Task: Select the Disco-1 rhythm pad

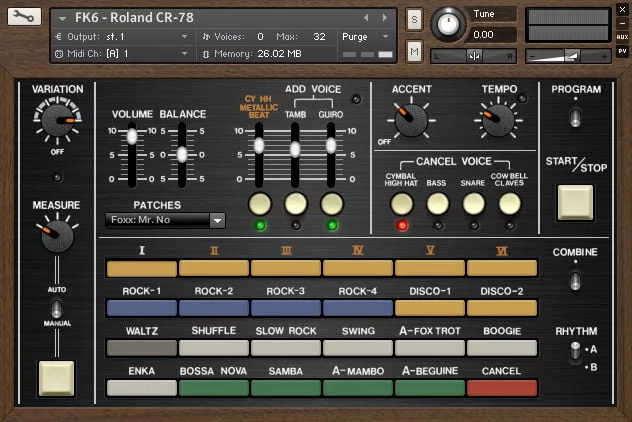Action: (430, 308)
